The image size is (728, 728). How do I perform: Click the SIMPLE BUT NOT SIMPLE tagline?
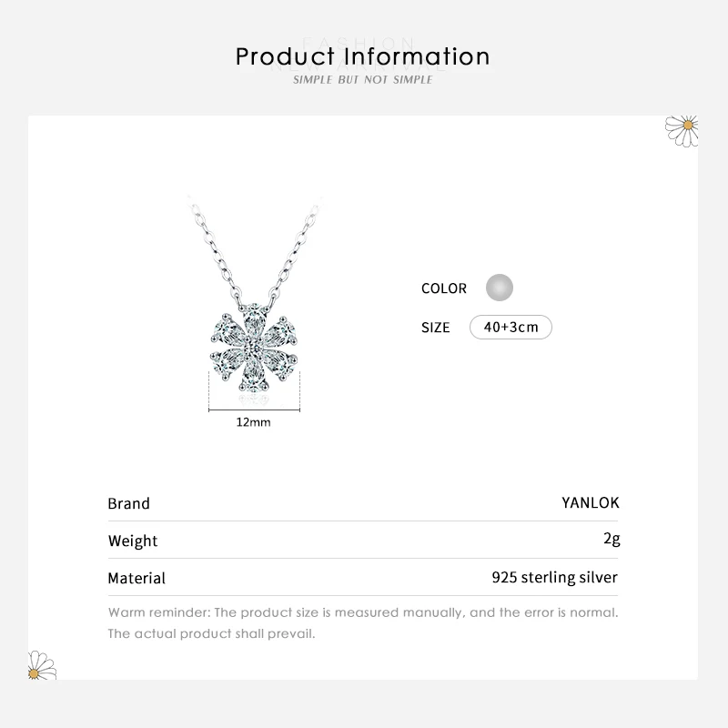(363, 80)
